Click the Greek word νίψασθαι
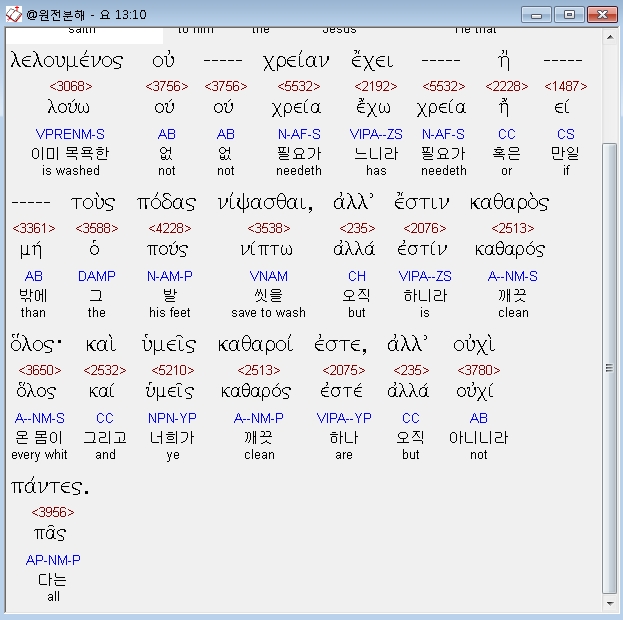623x620 pixels. [265, 203]
